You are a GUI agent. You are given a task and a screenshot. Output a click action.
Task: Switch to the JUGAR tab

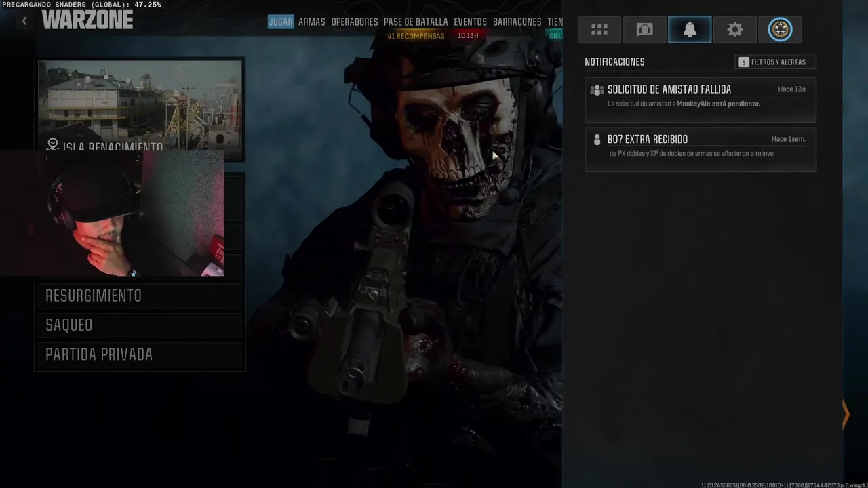[281, 22]
